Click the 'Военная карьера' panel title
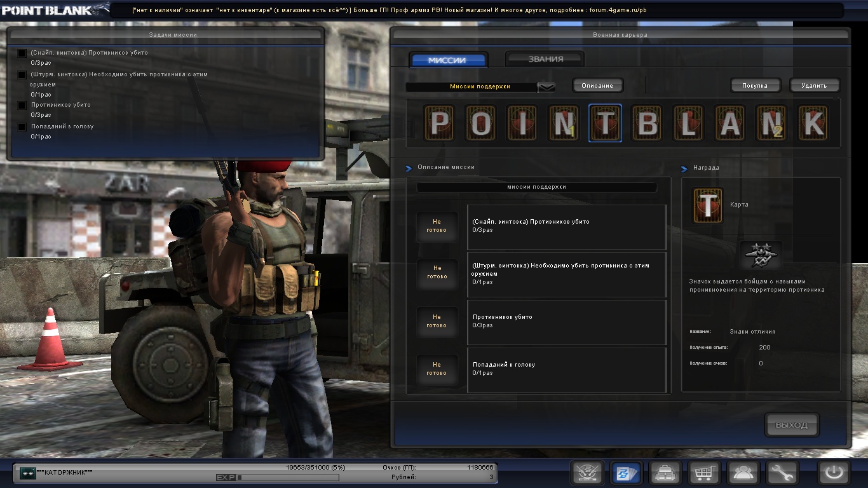868x488 pixels. (x=620, y=35)
